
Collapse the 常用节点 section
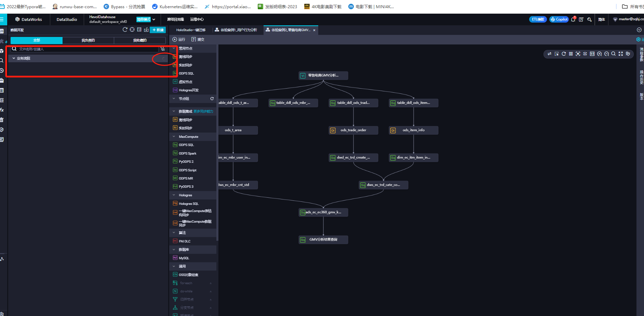(x=174, y=49)
